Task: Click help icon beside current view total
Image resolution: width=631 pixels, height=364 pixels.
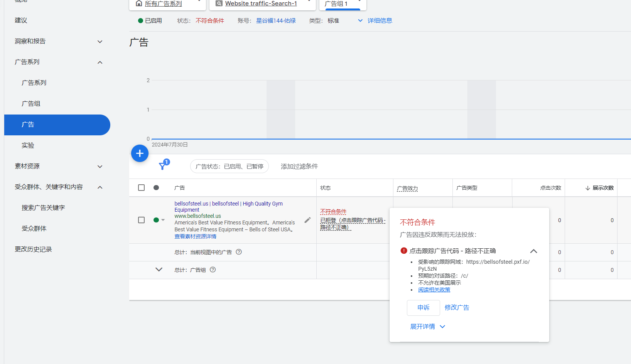Action: pyautogui.click(x=239, y=252)
